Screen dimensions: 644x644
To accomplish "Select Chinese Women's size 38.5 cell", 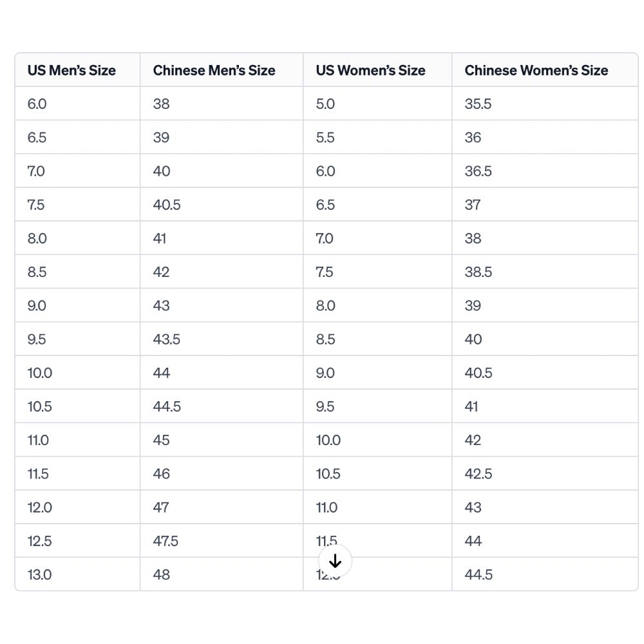I will [478, 272].
